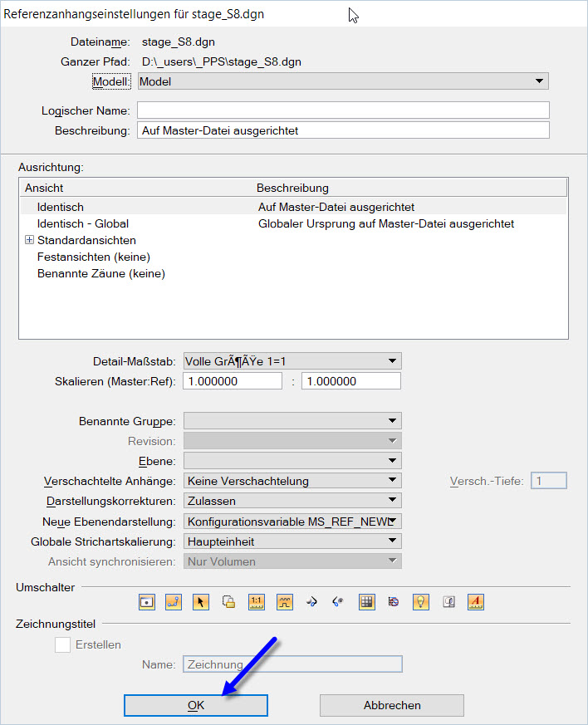Click the OK button
The height and width of the screenshot is (725, 588).
pyautogui.click(x=196, y=705)
